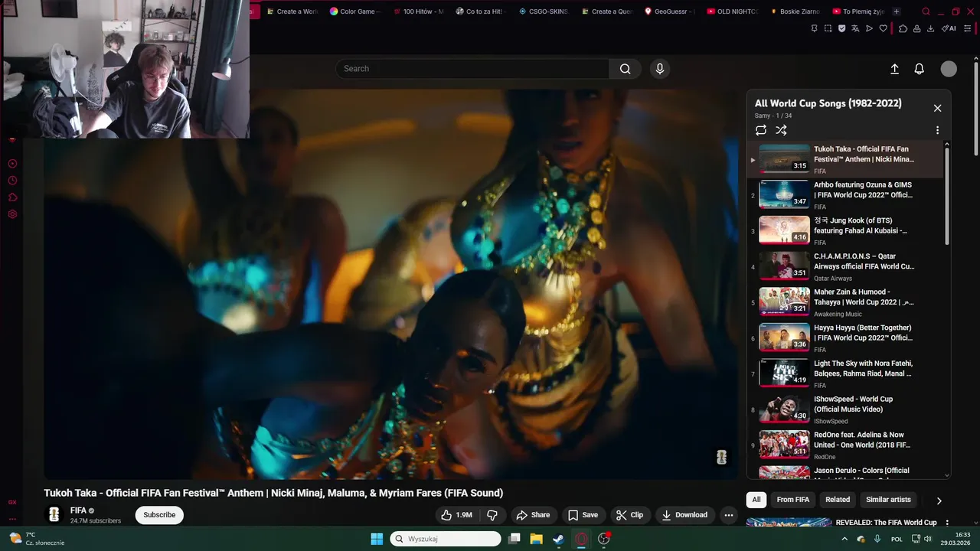Click the pin icon in browser toolbar
Screen dimensions: 980x551
[x=814, y=28]
